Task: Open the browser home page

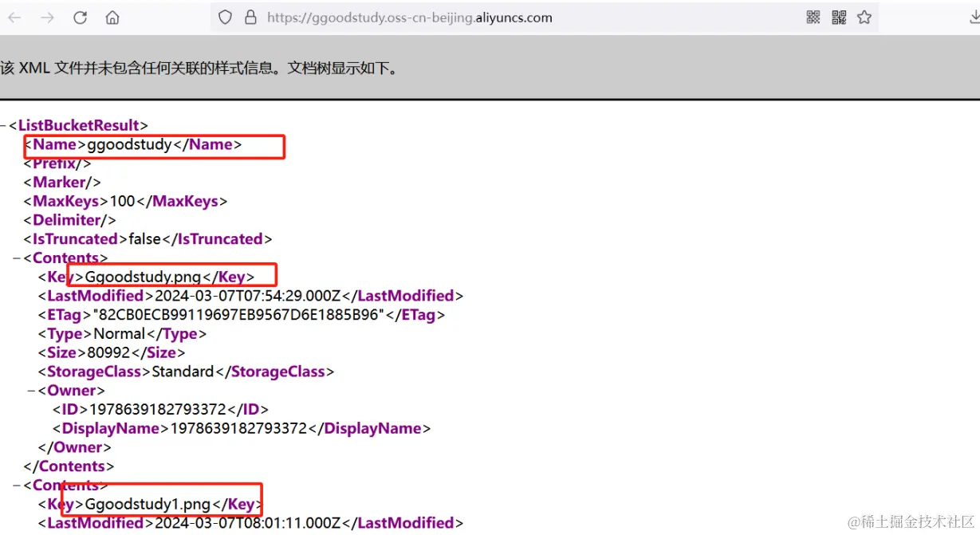Action: click(x=112, y=18)
